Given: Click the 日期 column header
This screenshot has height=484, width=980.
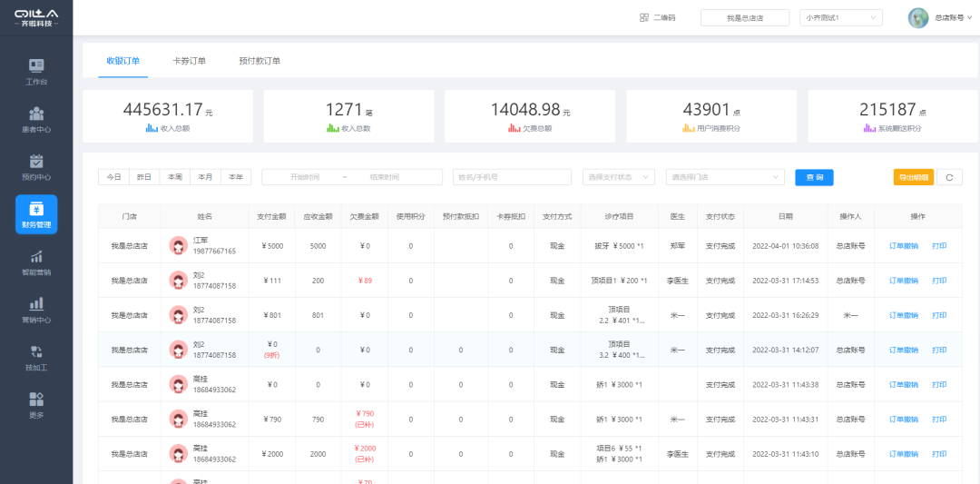Looking at the screenshot, I should point(786,216).
